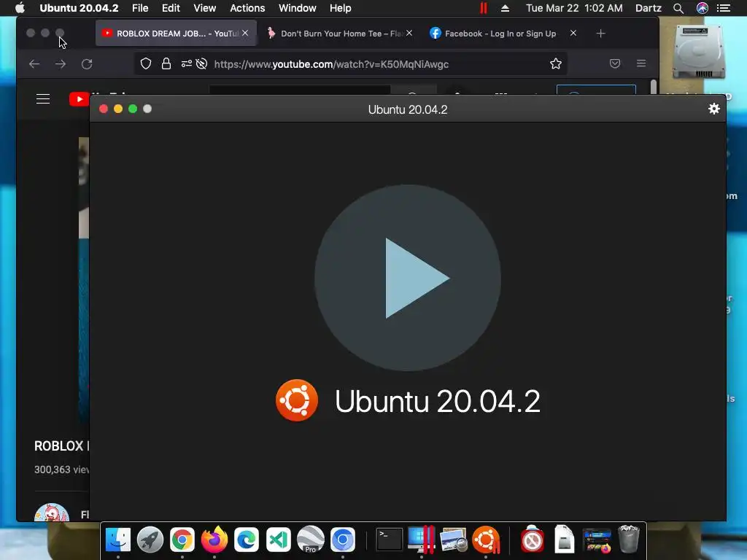
Task: Start the Ubuntu 20.04.2 virtual machine
Action: coord(407,278)
